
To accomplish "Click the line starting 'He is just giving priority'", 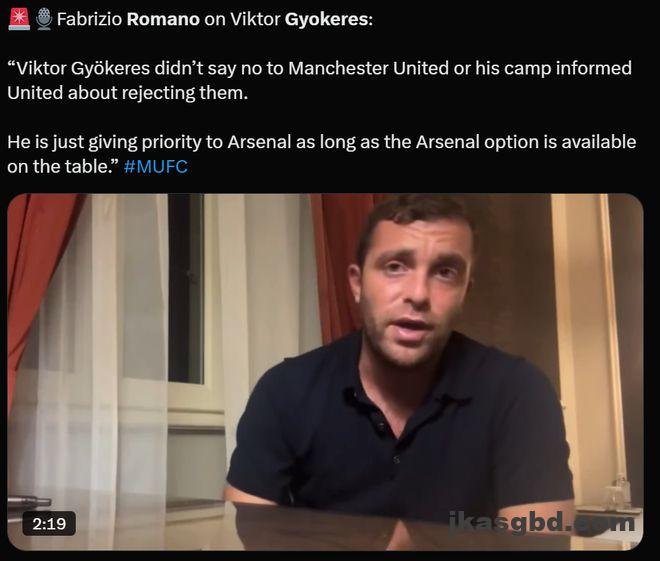I will pyautogui.click(x=322, y=142).
